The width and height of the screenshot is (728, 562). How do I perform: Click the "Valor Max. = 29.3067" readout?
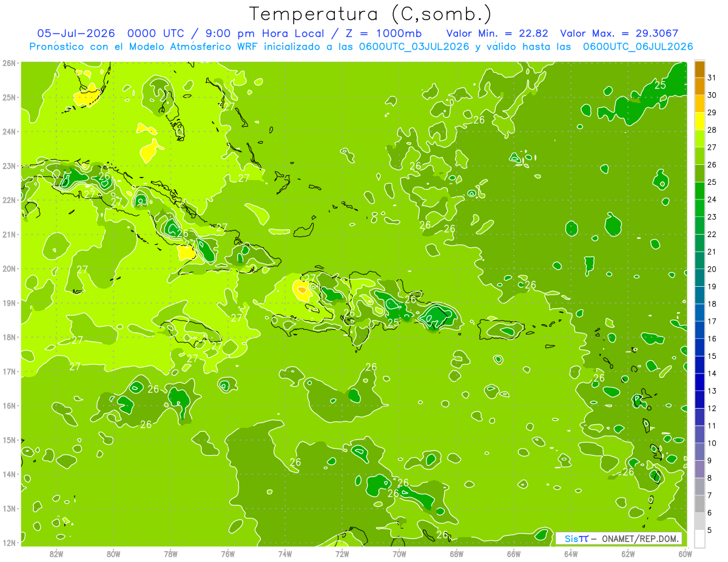pos(619,33)
